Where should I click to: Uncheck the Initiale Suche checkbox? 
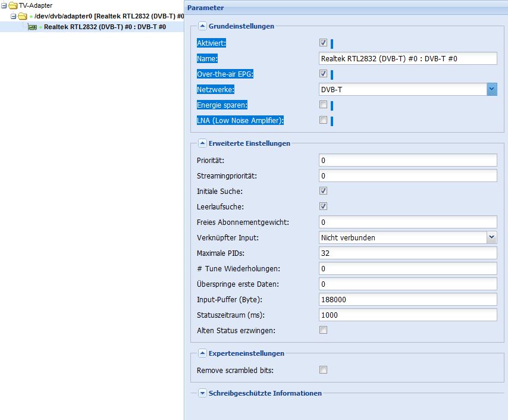(323, 190)
